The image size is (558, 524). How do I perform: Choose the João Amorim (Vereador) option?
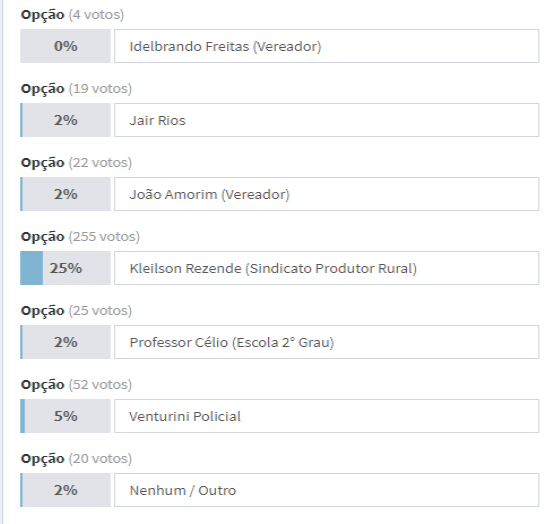coord(326,194)
